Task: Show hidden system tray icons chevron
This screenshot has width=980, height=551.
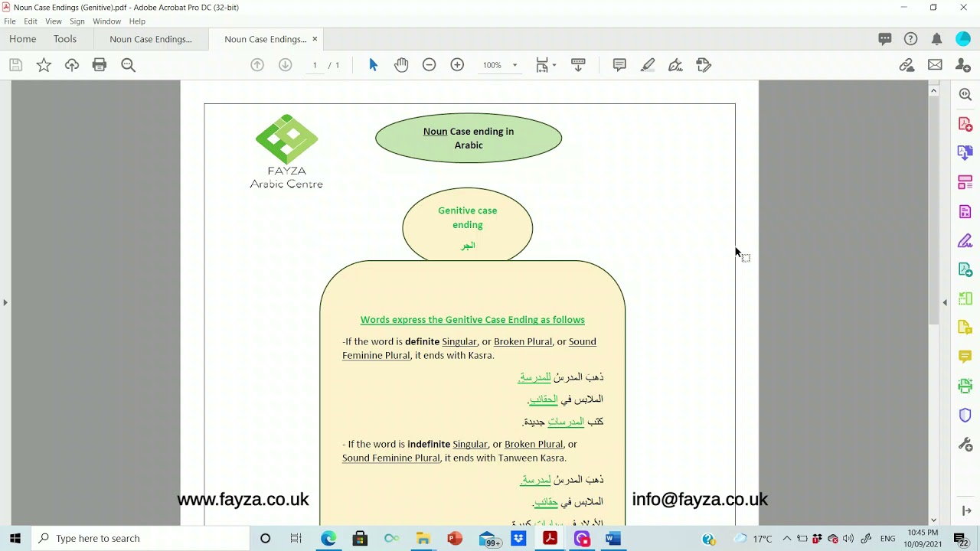Action: pyautogui.click(x=786, y=538)
